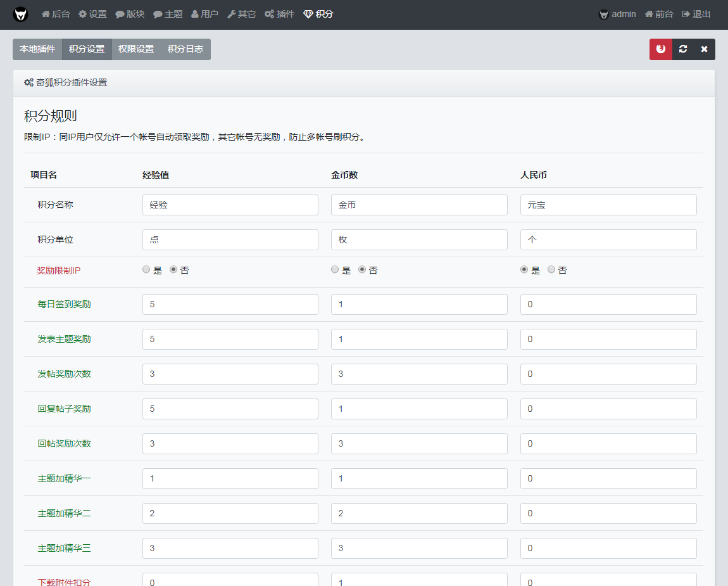
Task: Click the 每日签到奖励 row label
Action: pyautogui.click(x=64, y=304)
